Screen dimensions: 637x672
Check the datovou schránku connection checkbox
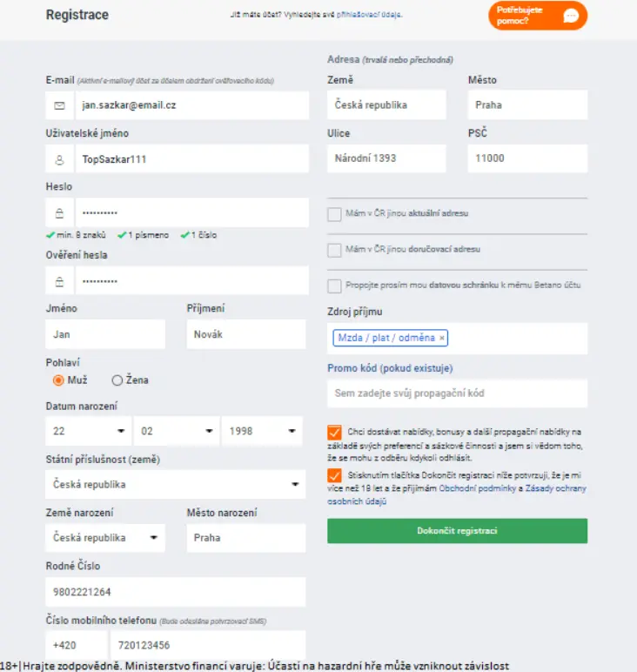click(x=334, y=286)
